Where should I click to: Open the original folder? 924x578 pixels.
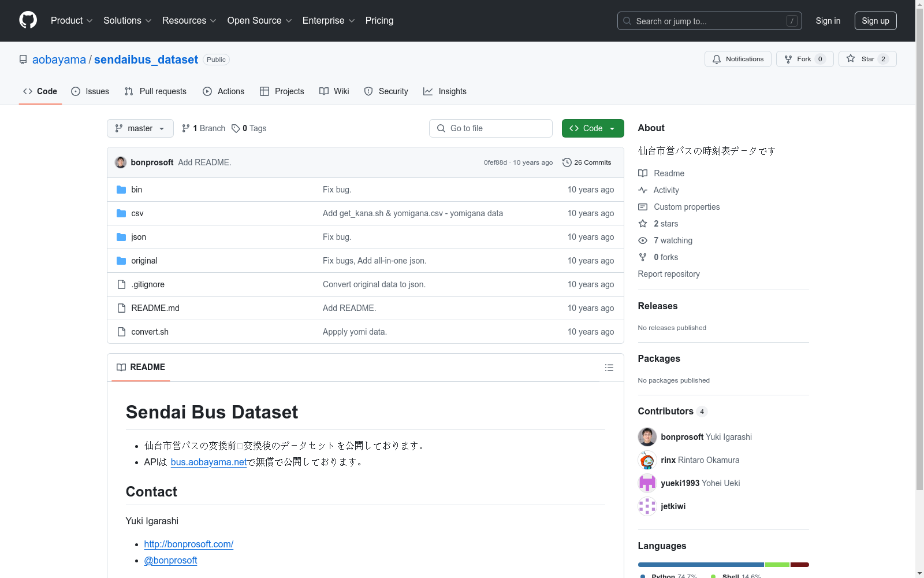tap(144, 261)
